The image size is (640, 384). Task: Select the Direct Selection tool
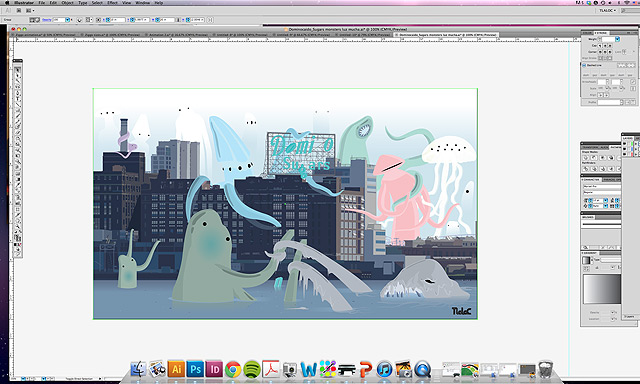coord(18,75)
